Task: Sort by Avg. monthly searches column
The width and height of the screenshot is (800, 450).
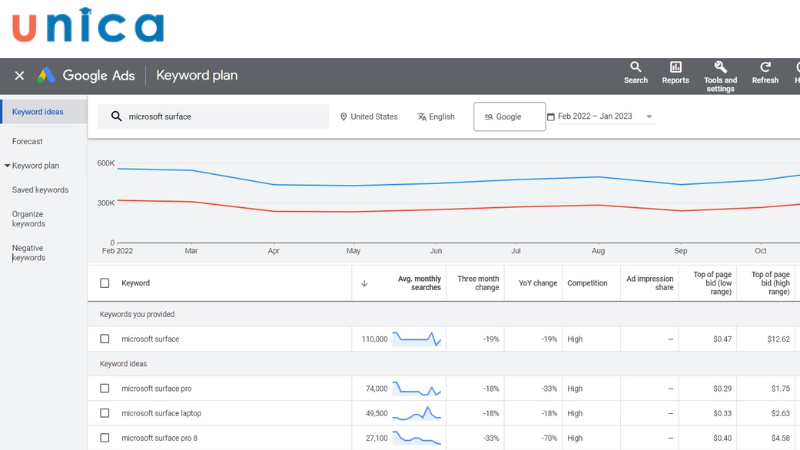Action: [x=419, y=283]
